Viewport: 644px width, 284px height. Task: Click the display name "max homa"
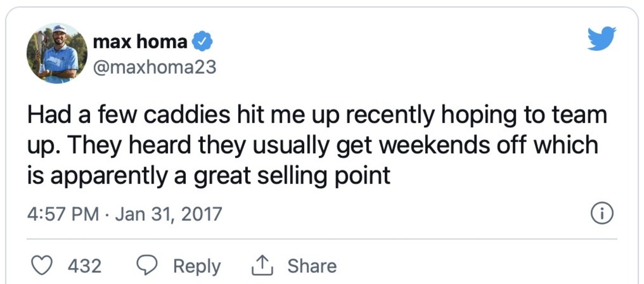[141, 42]
